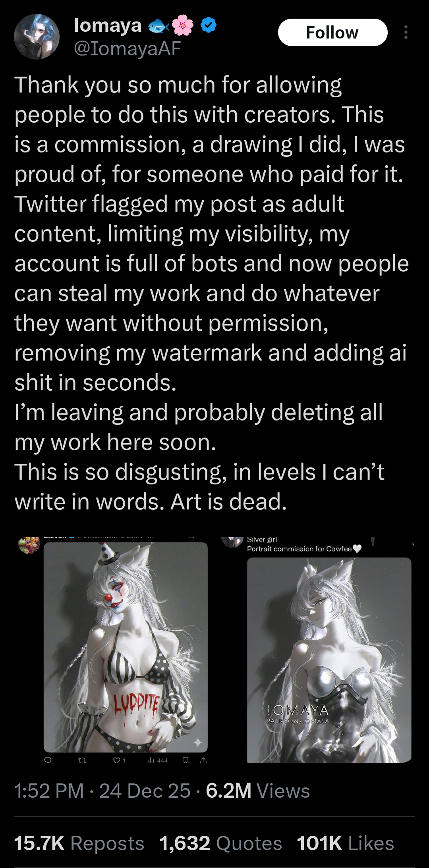Open the @IomayaAF handle link
Image resolution: width=429 pixels, height=868 pixels.
click(x=128, y=48)
